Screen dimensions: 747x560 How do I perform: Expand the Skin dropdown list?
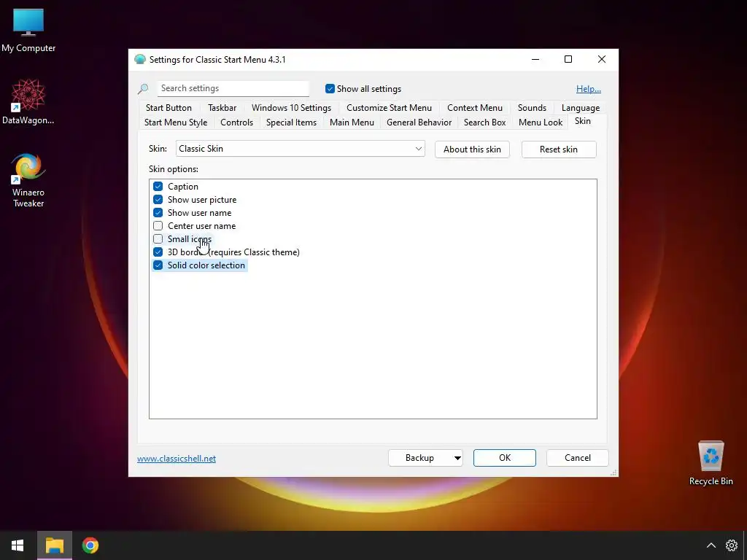coord(418,149)
